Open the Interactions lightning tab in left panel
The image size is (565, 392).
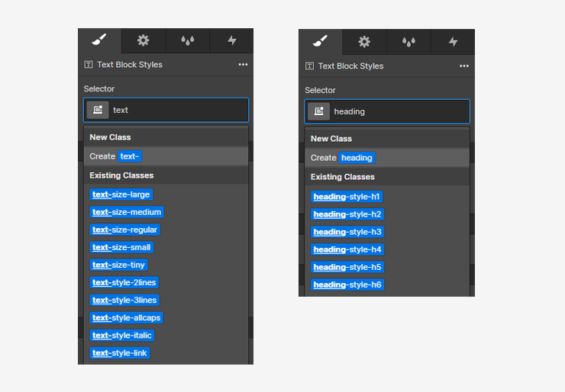click(231, 40)
